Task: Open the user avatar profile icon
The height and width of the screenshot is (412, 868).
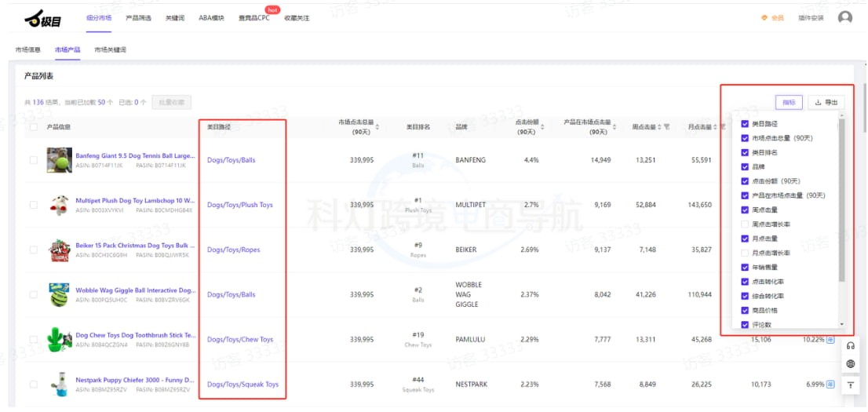Action: click(x=845, y=17)
